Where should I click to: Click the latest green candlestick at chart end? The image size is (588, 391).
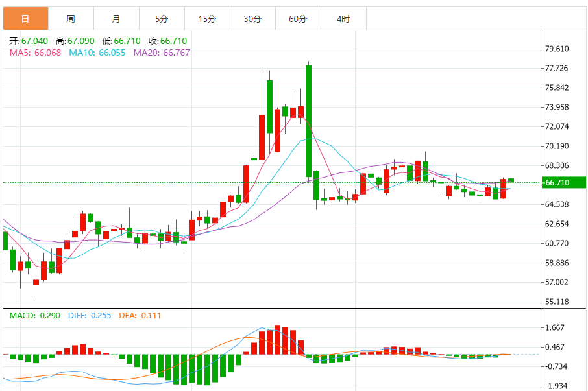pos(511,180)
